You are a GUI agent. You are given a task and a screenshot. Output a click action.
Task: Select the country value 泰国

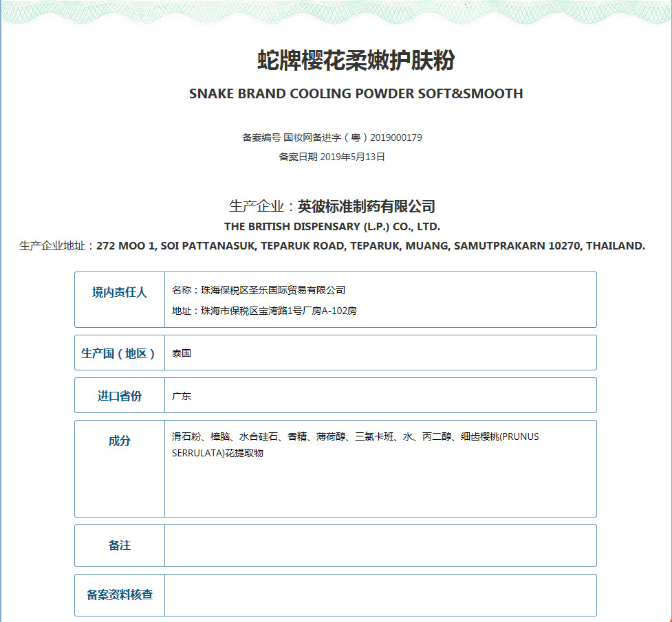[x=182, y=353]
